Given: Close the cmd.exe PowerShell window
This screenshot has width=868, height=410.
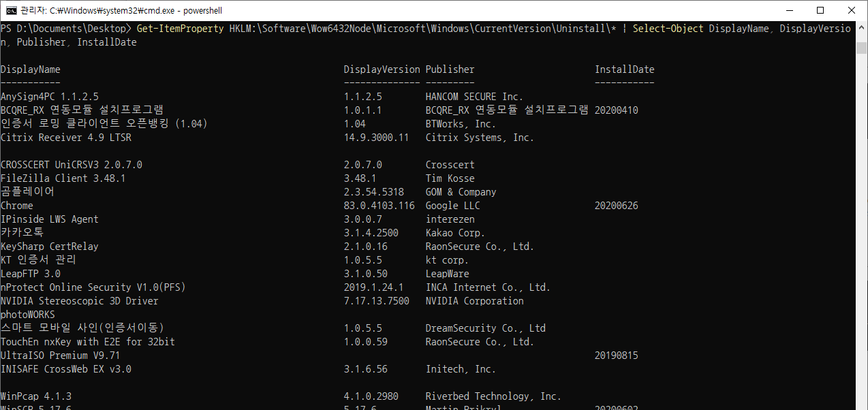Looking at the screenshot, I should click(852, 10).
